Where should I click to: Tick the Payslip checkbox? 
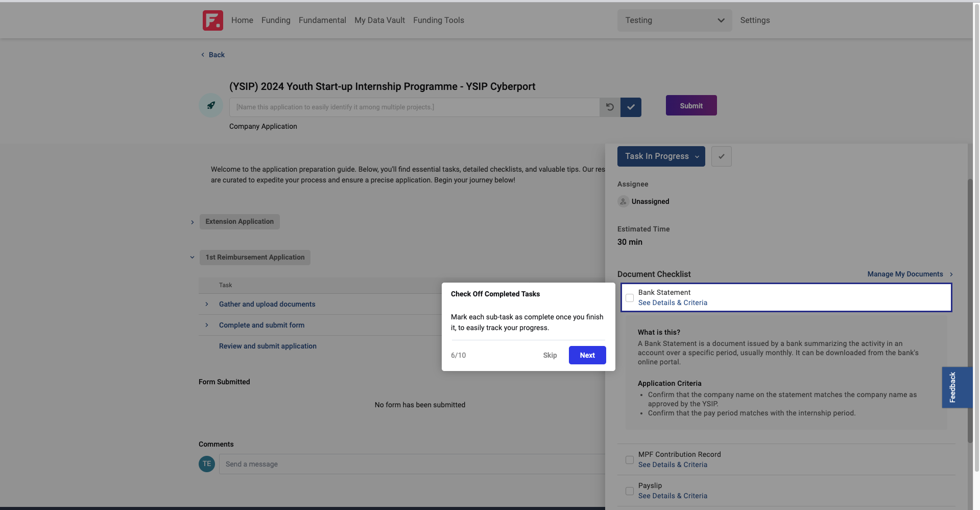(x=630, y=491)
